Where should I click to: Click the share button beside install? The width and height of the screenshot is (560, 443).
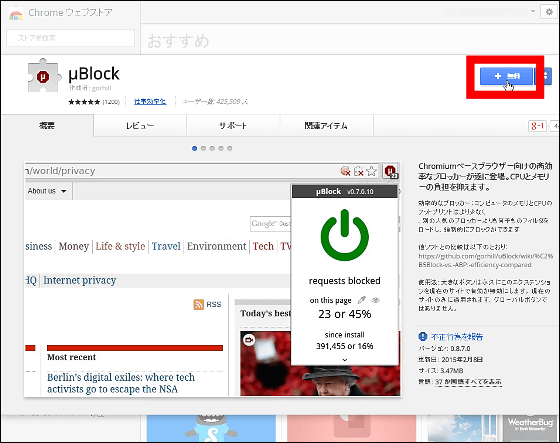[544, 76]
